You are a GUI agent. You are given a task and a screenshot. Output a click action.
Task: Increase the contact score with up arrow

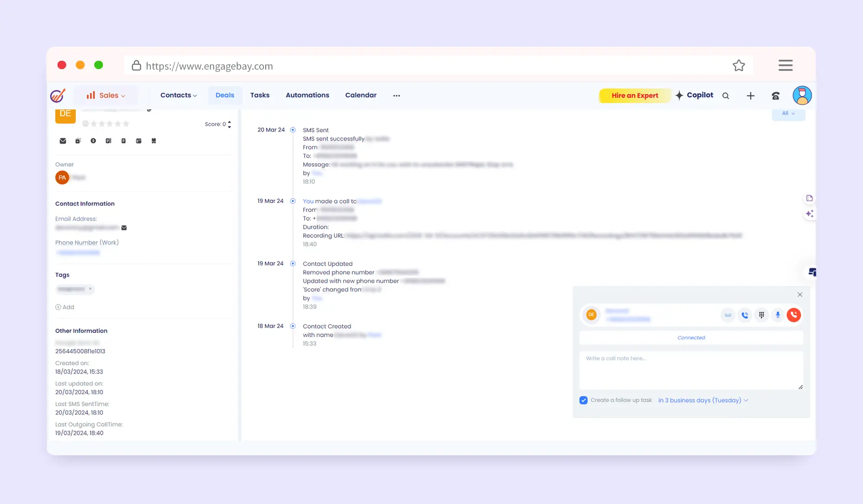click(229, 122)
